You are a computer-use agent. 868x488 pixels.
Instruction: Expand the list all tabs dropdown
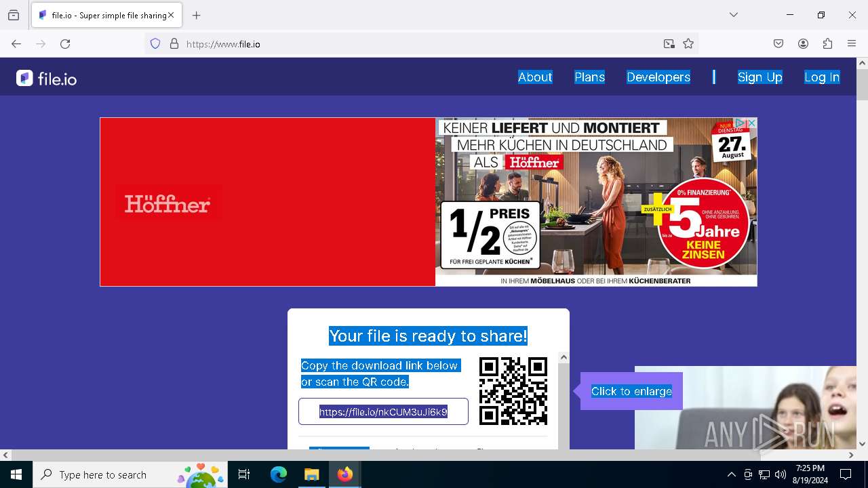point(733,15)
